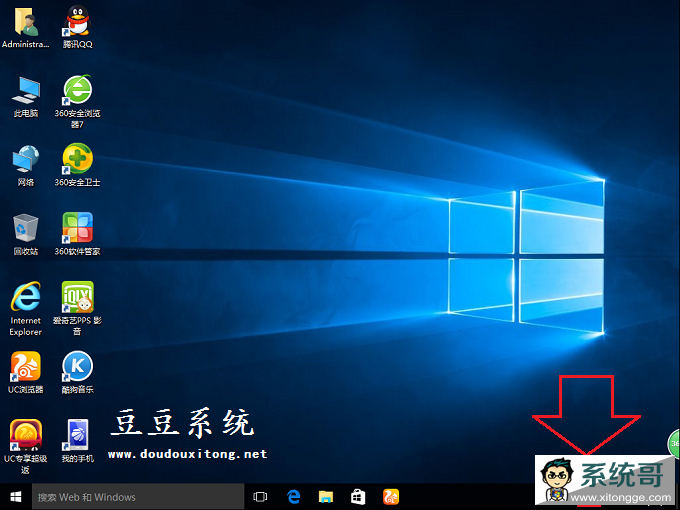Select the 回收站 recycle bin icon
This screenshot has width=680, height=510.
click(25, 228)
